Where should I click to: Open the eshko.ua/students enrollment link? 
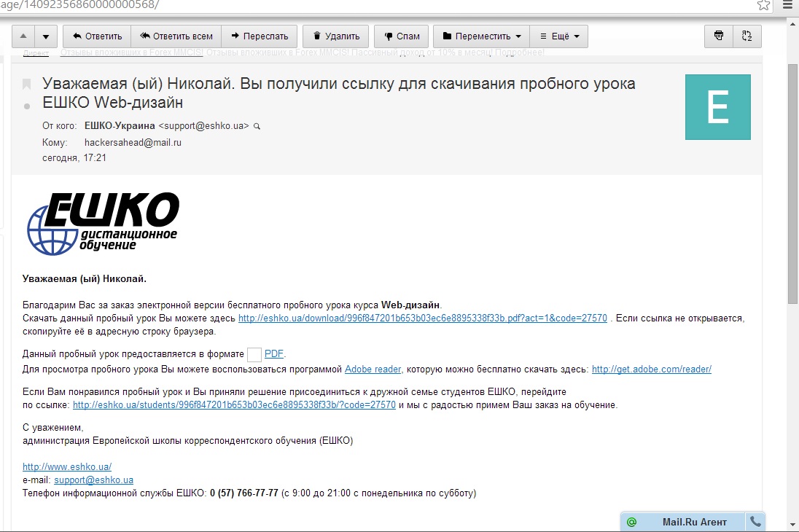coord(234,404)
